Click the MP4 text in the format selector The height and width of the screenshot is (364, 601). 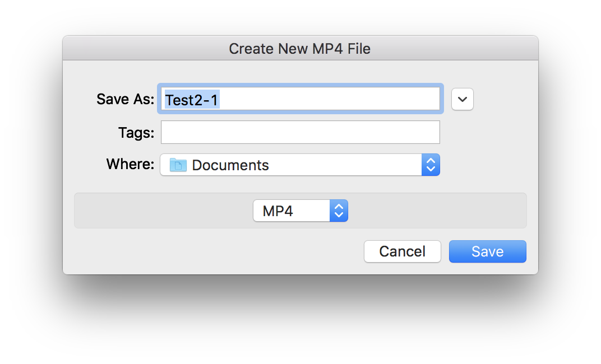[278, 212]
